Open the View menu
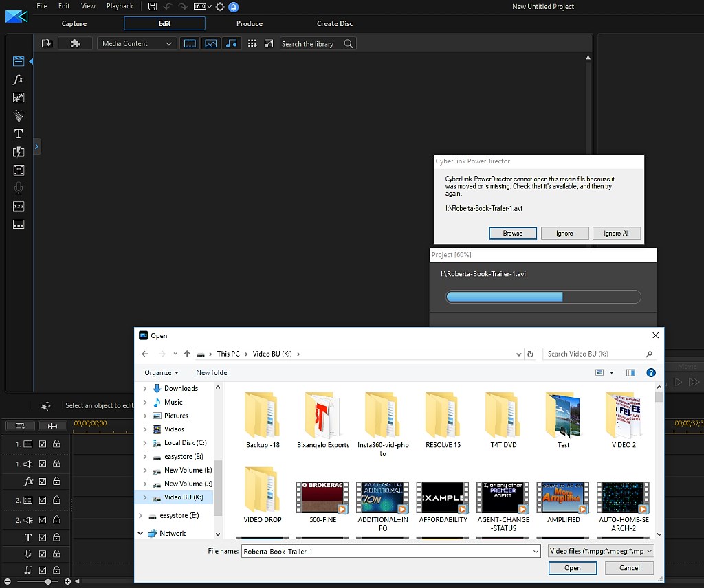 click(x=87, y=5)
